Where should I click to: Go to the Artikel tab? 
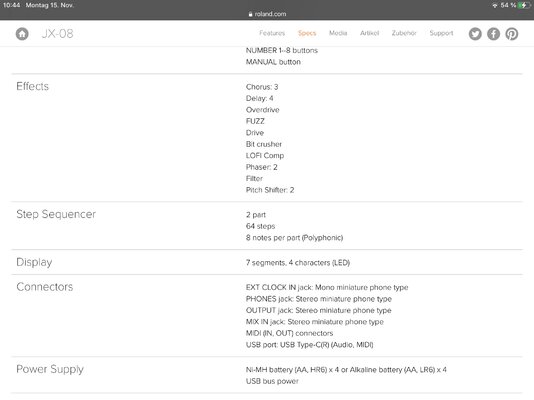370,33
